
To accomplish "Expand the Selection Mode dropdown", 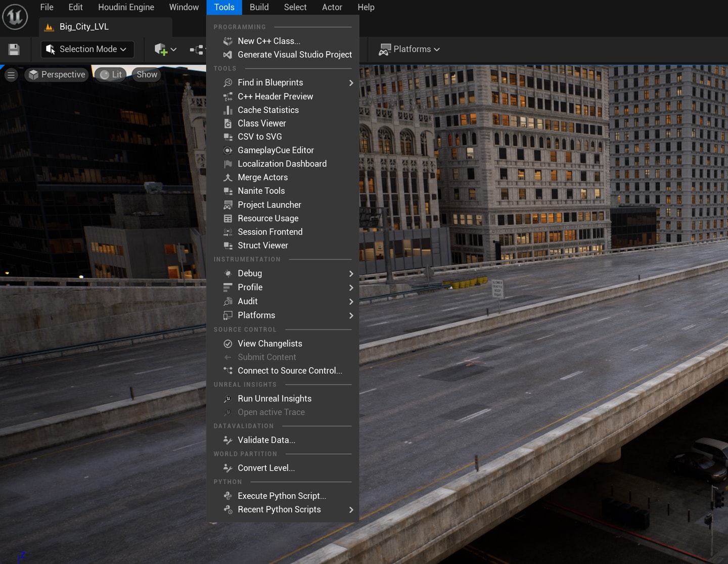I will click(x=87, y=49).
